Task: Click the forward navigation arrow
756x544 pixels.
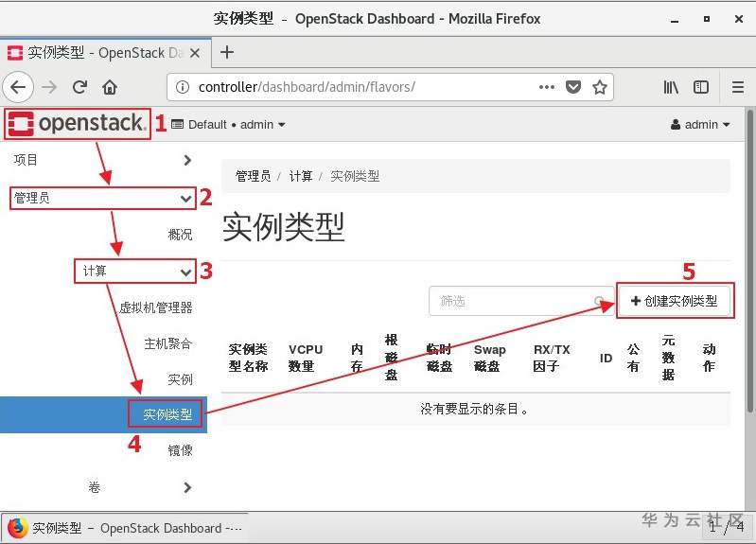Action: coord(48,87)
